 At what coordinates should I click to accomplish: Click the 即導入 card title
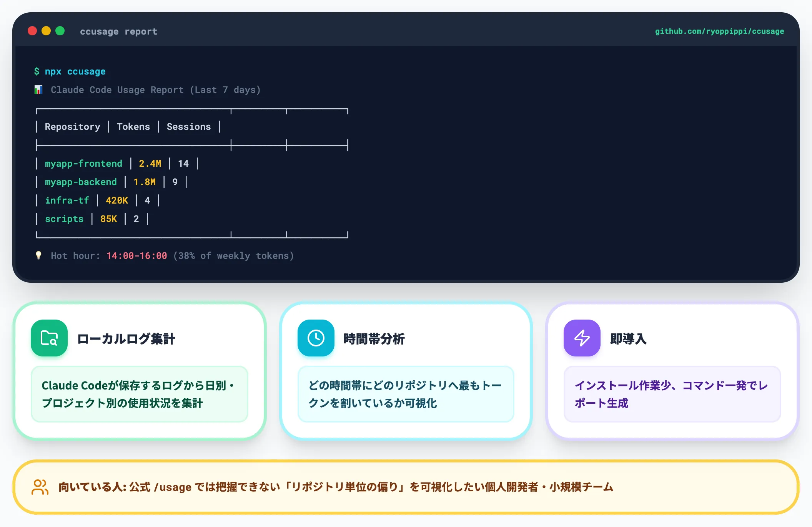[628, 339]
